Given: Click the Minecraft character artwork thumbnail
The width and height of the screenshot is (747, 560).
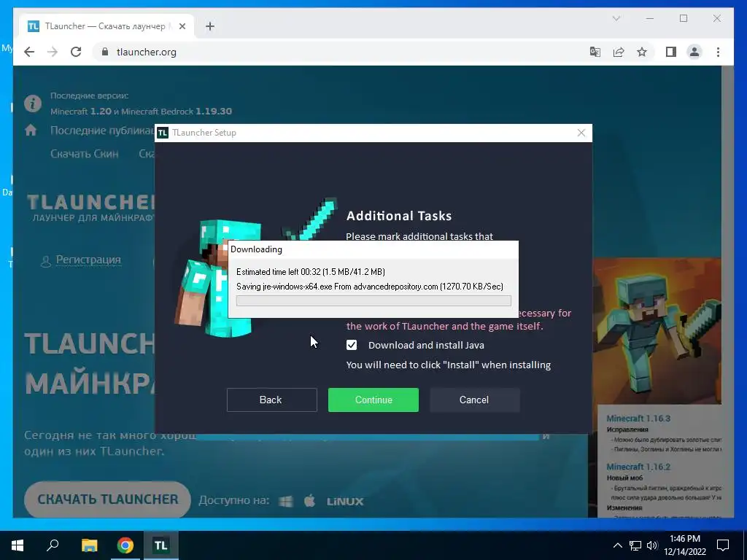Looking at the screenshot, I should 657,331.
